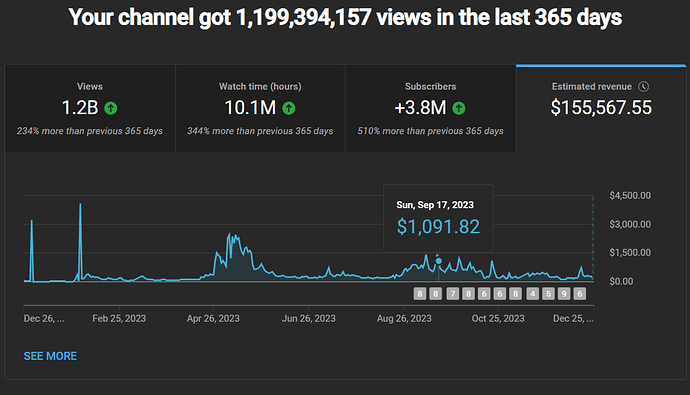Switch to the Watch time (hours) tab

260,108
